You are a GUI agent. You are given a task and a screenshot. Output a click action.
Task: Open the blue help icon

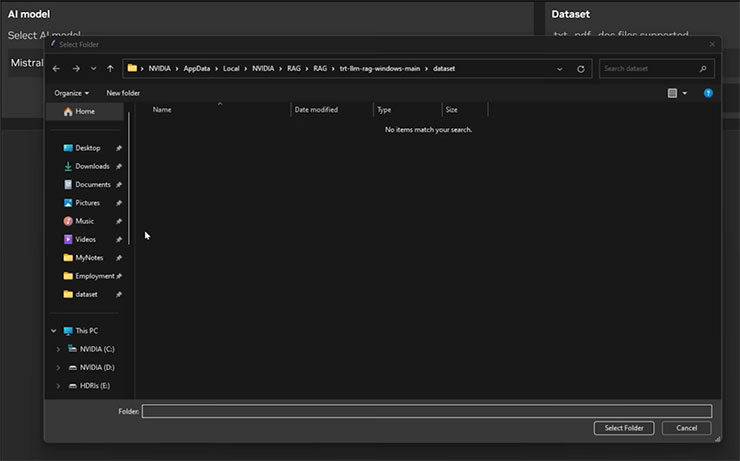pyautogui.click(x=708, y=93)
